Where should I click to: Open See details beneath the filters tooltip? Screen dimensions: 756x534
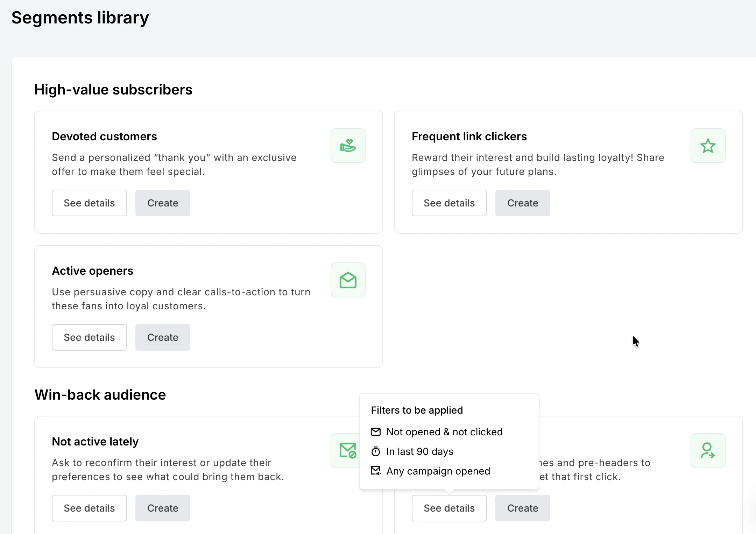coord(449,508)
